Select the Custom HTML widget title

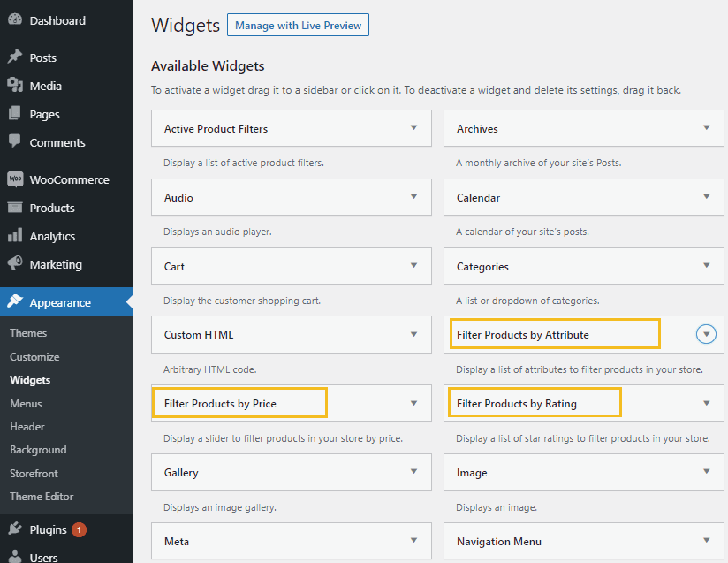199,335
